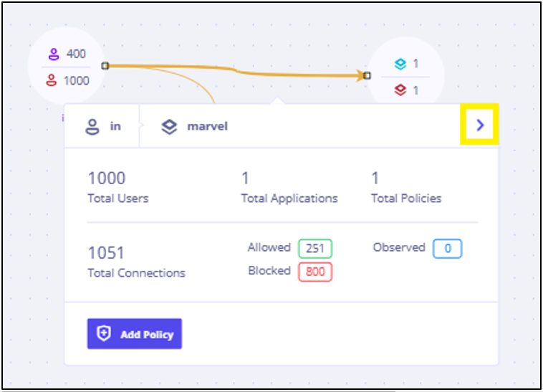
Task: Click the 1000 Total Users count
Action: (107, 178)
